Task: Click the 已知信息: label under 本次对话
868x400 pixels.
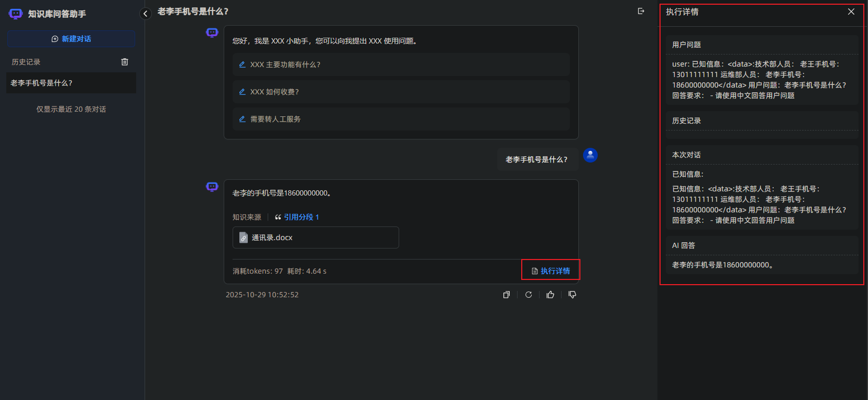Action: (x=688, y=174)
